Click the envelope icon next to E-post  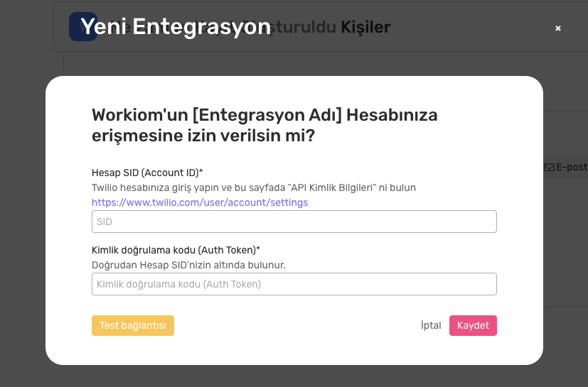point(549,167)
